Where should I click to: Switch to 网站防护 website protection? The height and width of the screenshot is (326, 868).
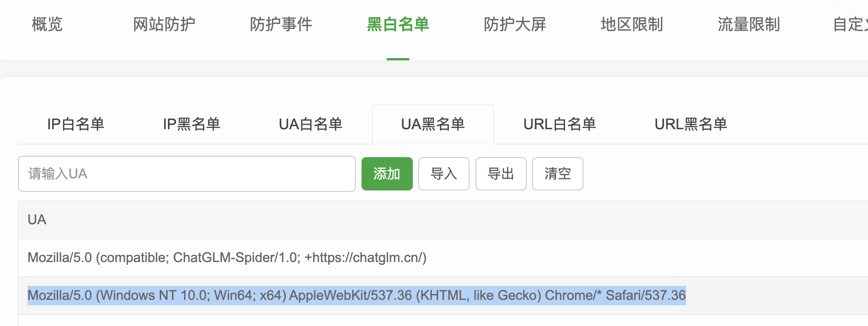164,25
